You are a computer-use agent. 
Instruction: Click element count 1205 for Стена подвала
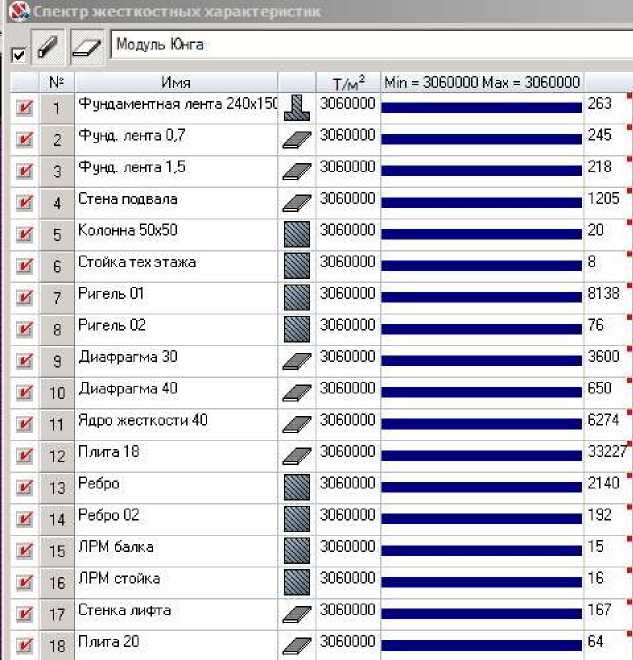(x=604, y=199)
